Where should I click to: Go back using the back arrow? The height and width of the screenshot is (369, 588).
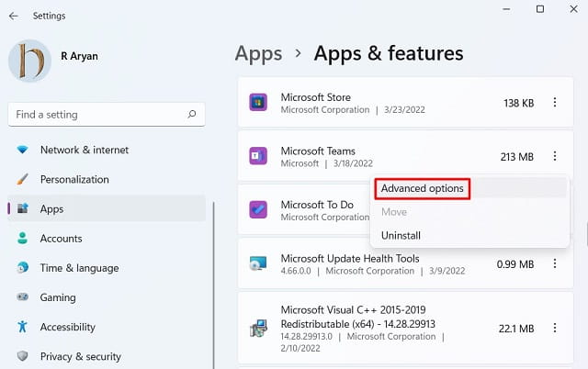coord(13,16)
